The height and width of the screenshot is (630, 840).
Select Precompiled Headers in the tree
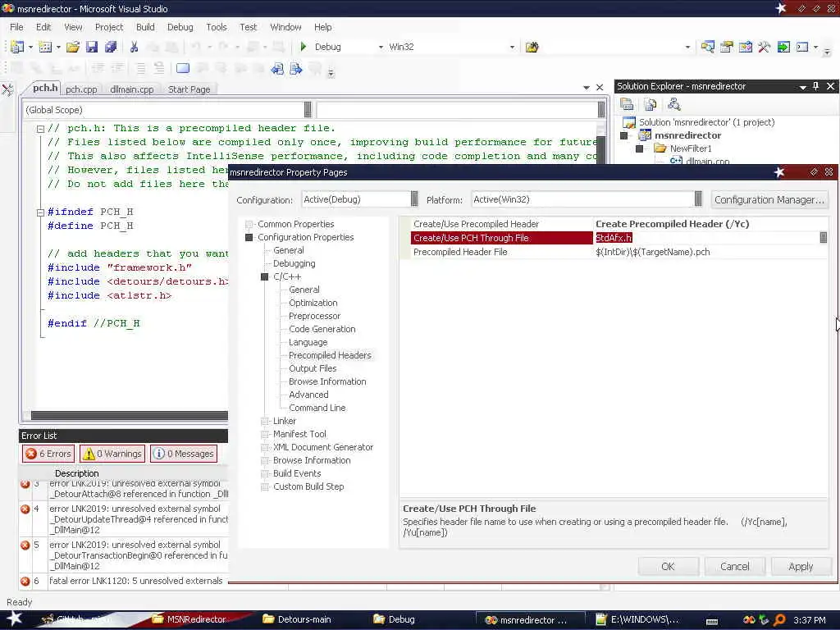(x=330, y=355)
